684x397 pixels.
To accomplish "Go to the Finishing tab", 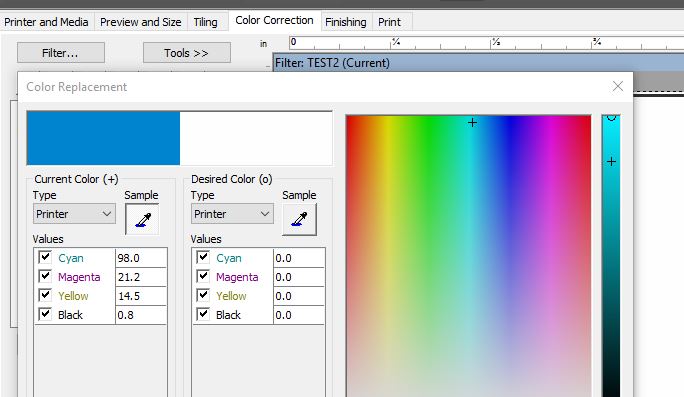I will [x=346, y=22].
